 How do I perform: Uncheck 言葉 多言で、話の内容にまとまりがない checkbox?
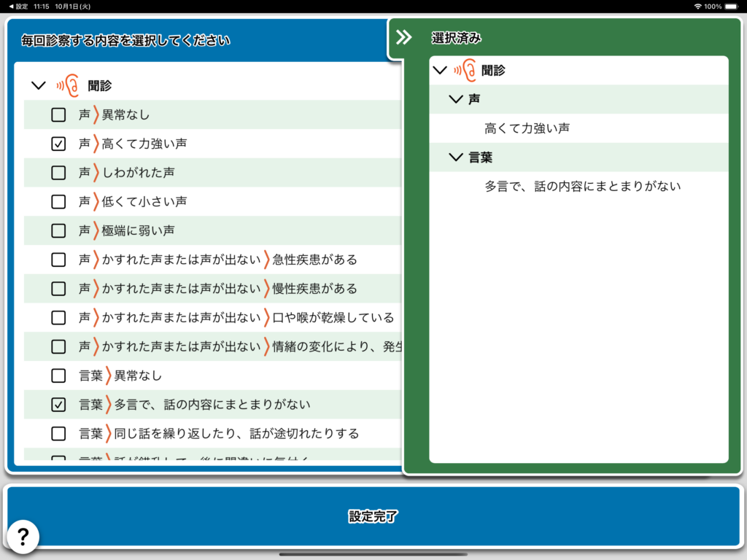click(58, 405)
